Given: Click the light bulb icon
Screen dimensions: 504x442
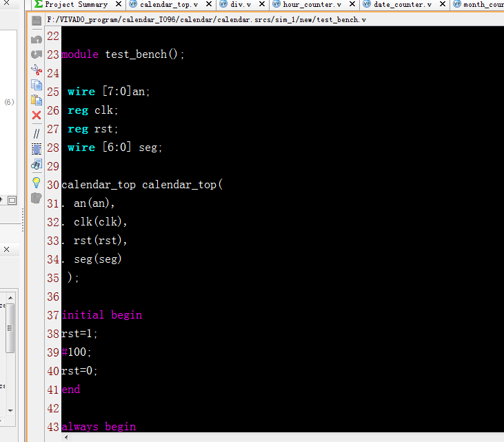Looking at the screenshot, I should (37, 183).
